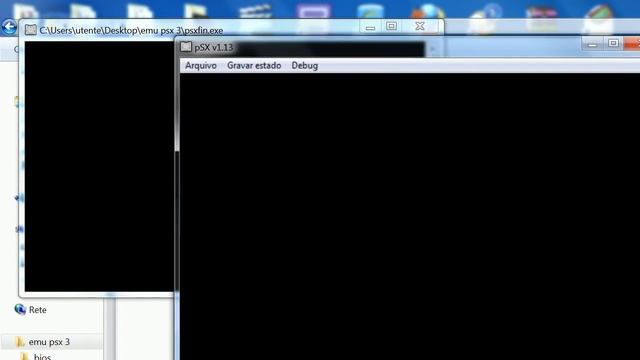Maximize the psxfin.exe console window
The height and width of the screenshot is (360, 640).
(391, 27)
